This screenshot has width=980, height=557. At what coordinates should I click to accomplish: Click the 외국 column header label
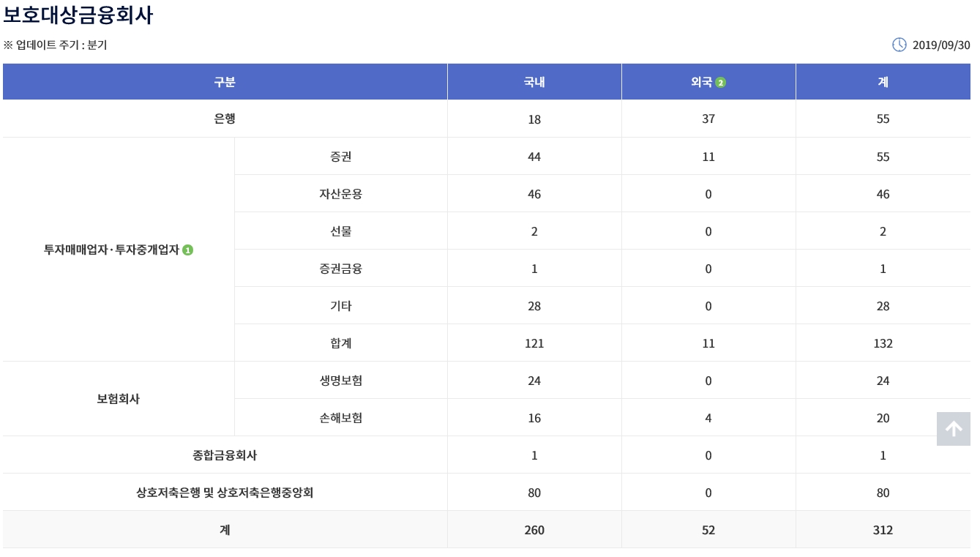pyautogui.click(x=701, y=82)
